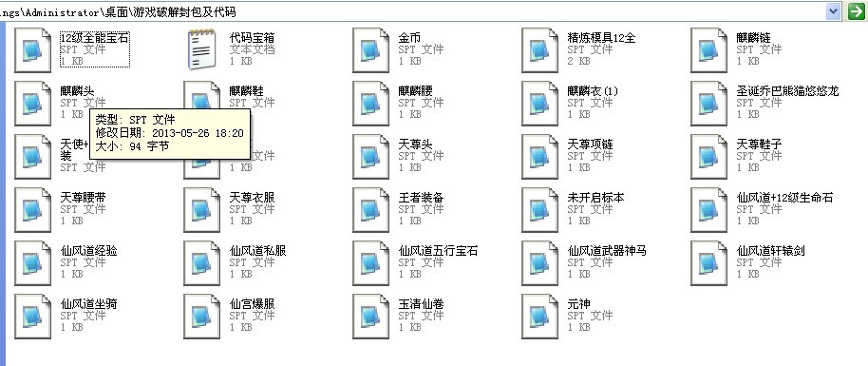This screenshot has width=868, height=366.
Task: Select the file name label 天尊腰带
Action: (83, 198)
